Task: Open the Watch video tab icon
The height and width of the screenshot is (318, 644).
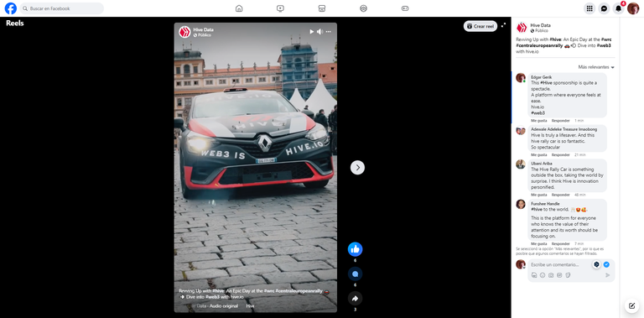Action: [x=280, y=8]
